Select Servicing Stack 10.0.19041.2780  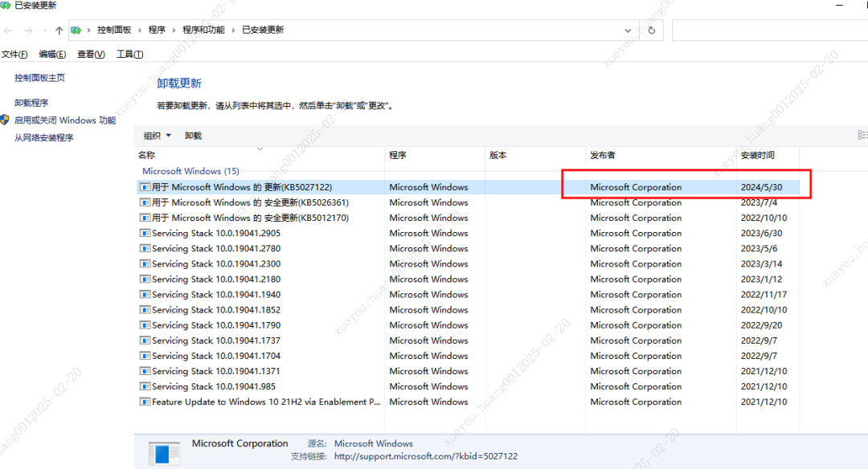click(x=468, y=248)
